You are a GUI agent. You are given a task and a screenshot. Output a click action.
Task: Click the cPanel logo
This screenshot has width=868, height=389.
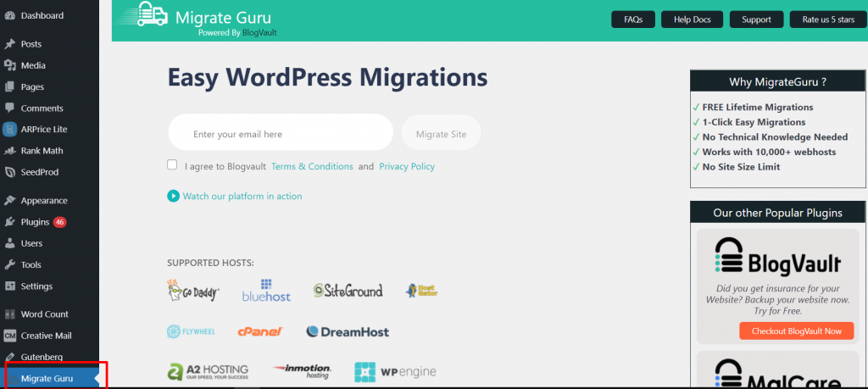tap(260, 332)
